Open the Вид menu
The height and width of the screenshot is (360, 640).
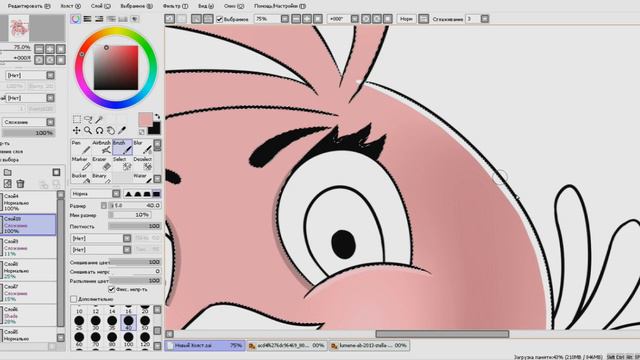tap(206, 6)
